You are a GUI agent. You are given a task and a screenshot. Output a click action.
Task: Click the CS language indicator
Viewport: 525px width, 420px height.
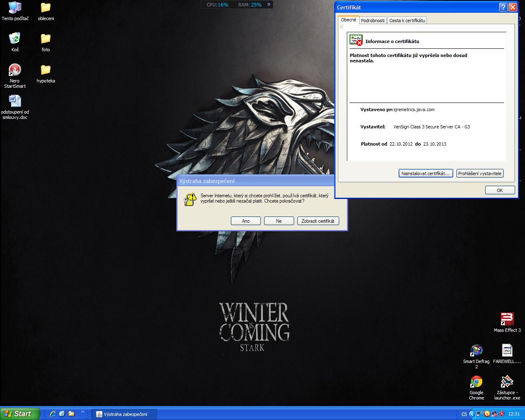click(x=464, y=414)
